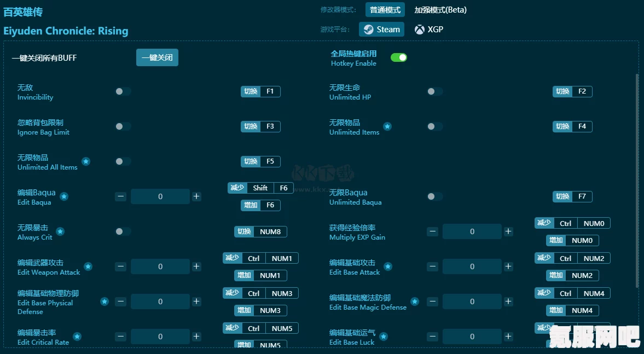This screenshot has height=354, width=644.
Task: Enable the Unlimited HP toggle
Action: (x=434, y=91)
